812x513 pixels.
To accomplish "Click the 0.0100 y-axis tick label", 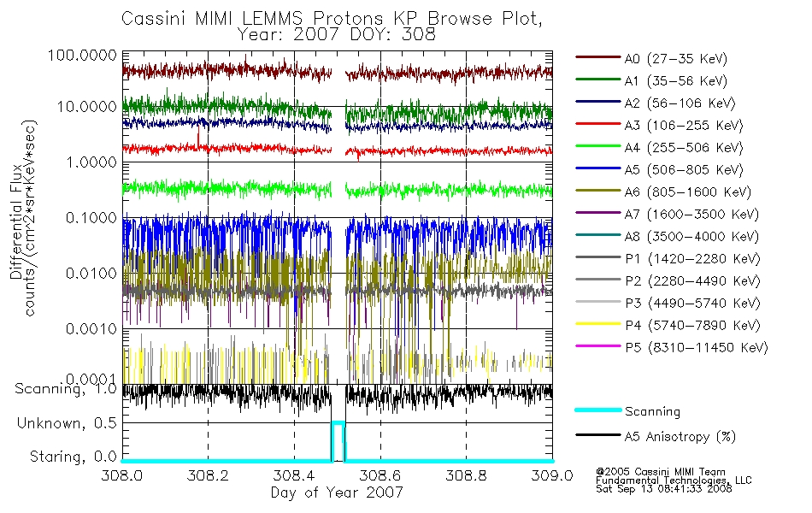I will pos(91,273).
